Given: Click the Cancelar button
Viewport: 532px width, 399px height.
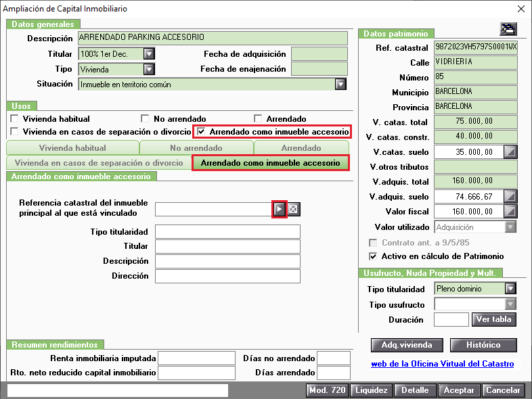Looking at the screenshot, I should tap(503, 390).
